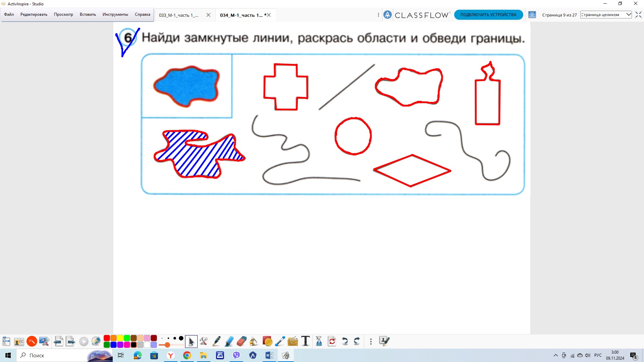Open Windows Start menu
The height and width of the screenshot is (362, 644).
[x=8, y=355]
